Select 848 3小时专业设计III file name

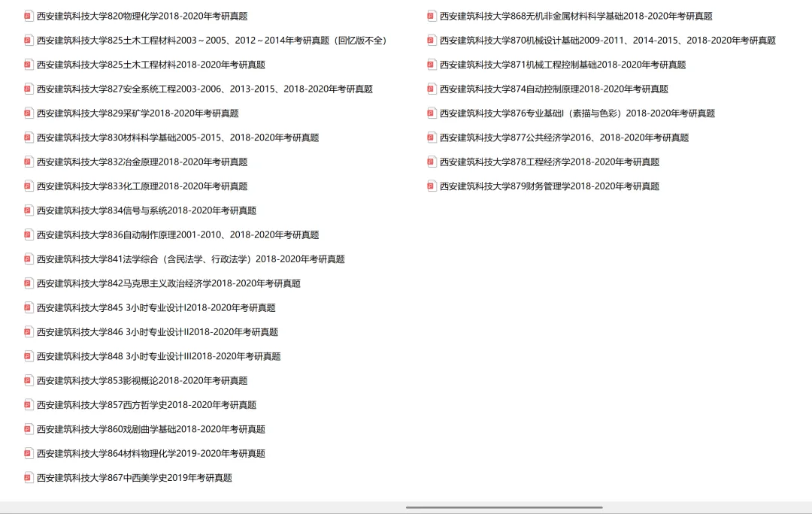159,357
